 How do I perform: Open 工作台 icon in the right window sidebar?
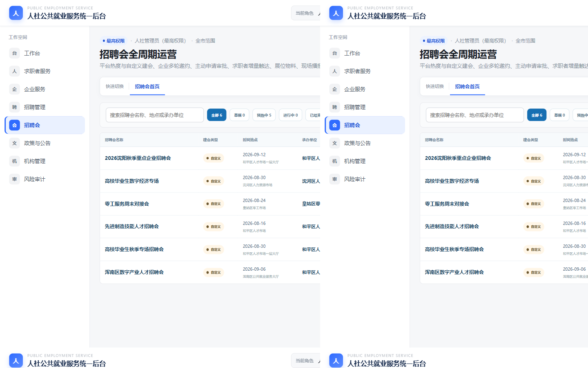[334, 53]
